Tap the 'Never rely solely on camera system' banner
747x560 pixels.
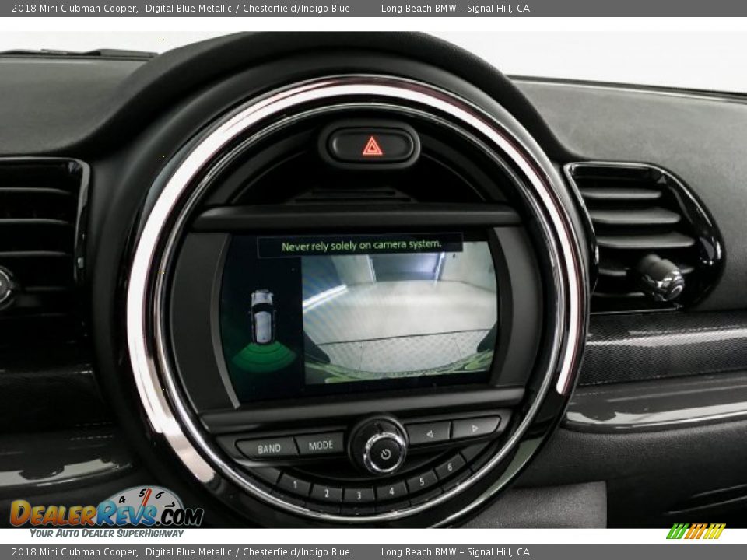360,246
